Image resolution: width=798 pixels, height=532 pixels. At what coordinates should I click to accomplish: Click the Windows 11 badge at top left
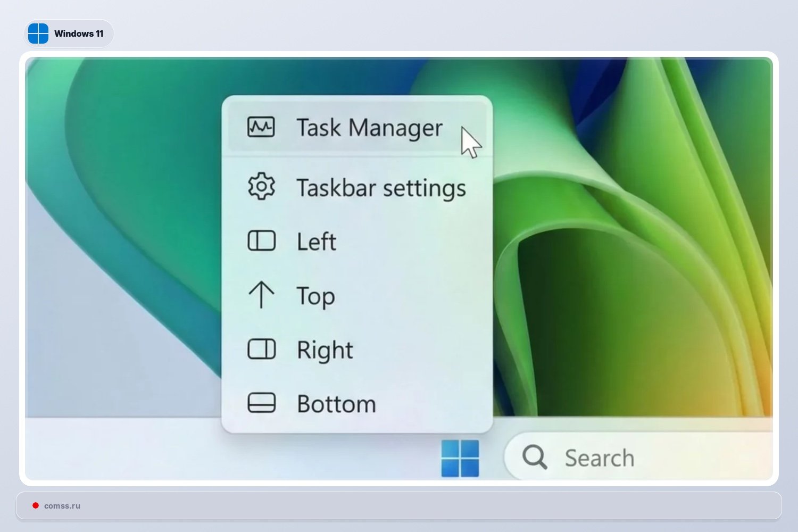click(69, 33)
